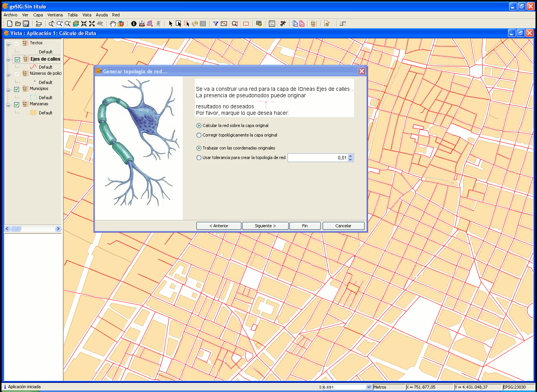Collapse the Textos layer tree node

click(8, 44)
